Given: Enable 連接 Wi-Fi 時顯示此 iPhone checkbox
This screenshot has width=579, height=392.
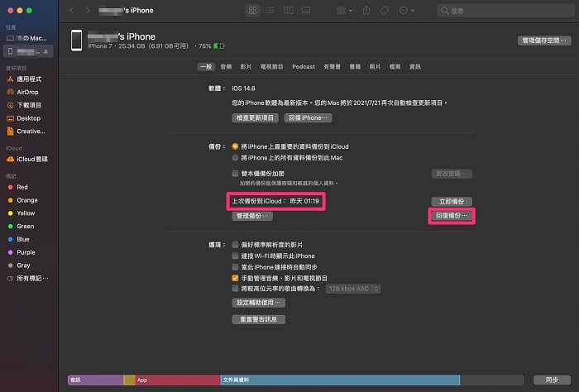Looking at the screenshot, I should (235, 256).
